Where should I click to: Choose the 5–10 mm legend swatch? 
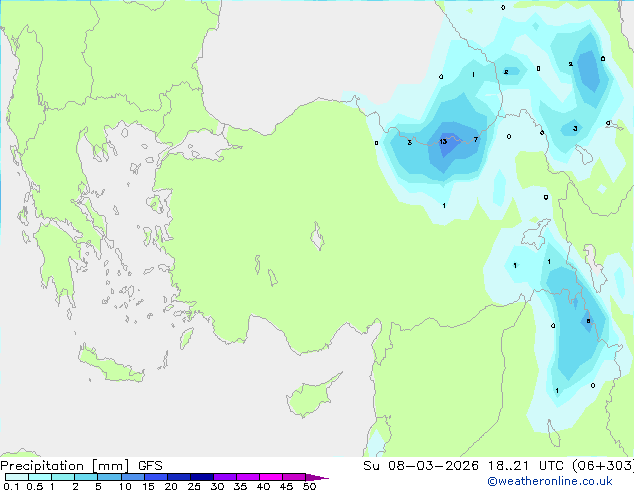pos(109,477)
